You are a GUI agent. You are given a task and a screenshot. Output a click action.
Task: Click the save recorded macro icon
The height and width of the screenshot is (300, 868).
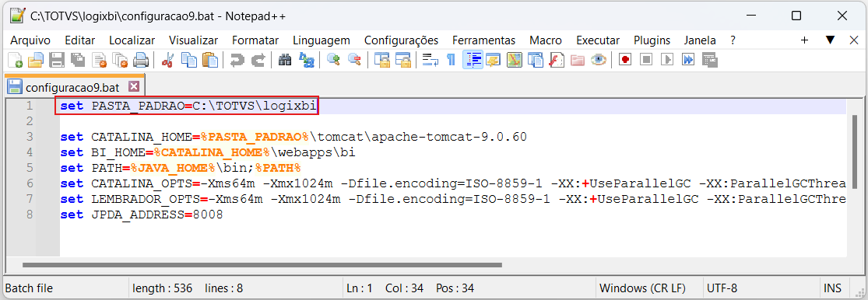(x=710, y=60)
